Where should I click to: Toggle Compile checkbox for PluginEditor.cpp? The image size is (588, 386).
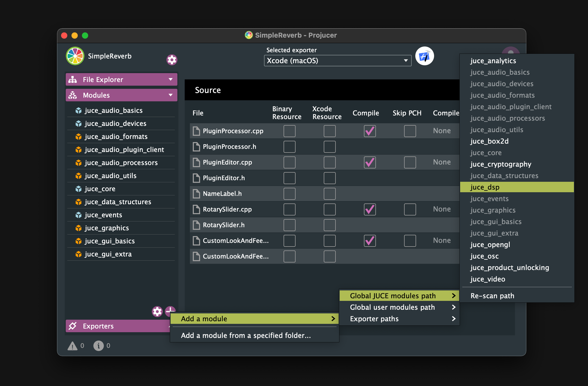click(370, 162)
